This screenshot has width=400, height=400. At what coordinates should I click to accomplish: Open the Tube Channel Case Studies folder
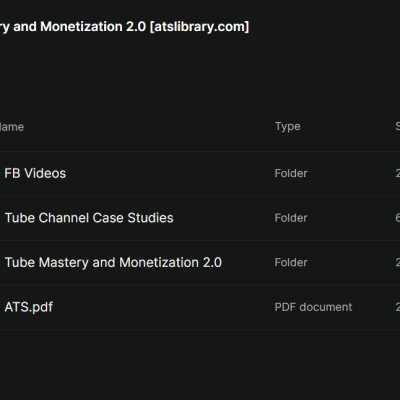[89, 218]
